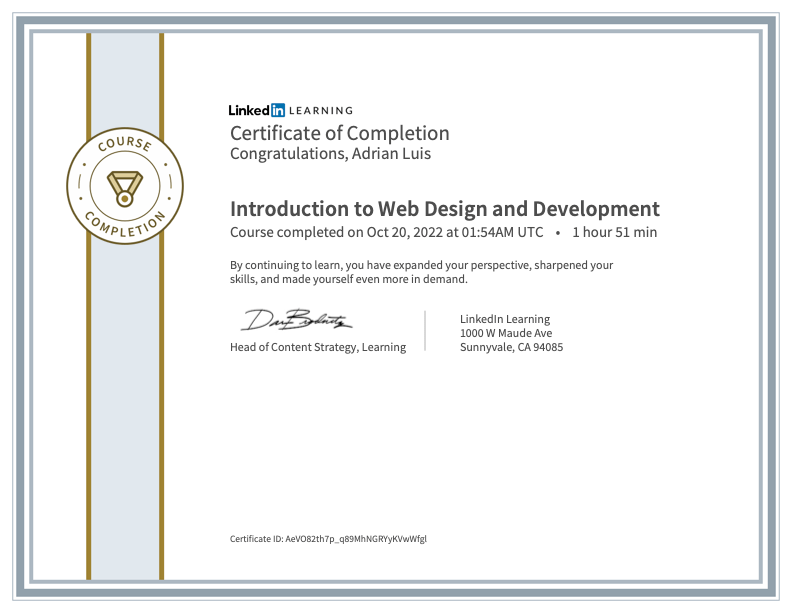Click the 1000 W Maude Ave address line
The width and height of the screenshot is (792, 612).
point(506,333)
